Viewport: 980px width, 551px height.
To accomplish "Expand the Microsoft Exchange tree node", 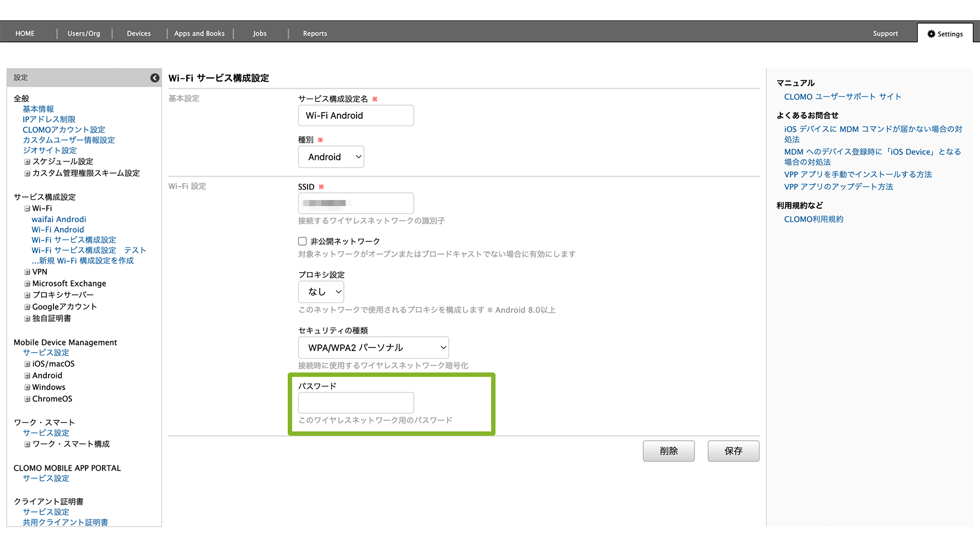I will (x=27, y=284).
